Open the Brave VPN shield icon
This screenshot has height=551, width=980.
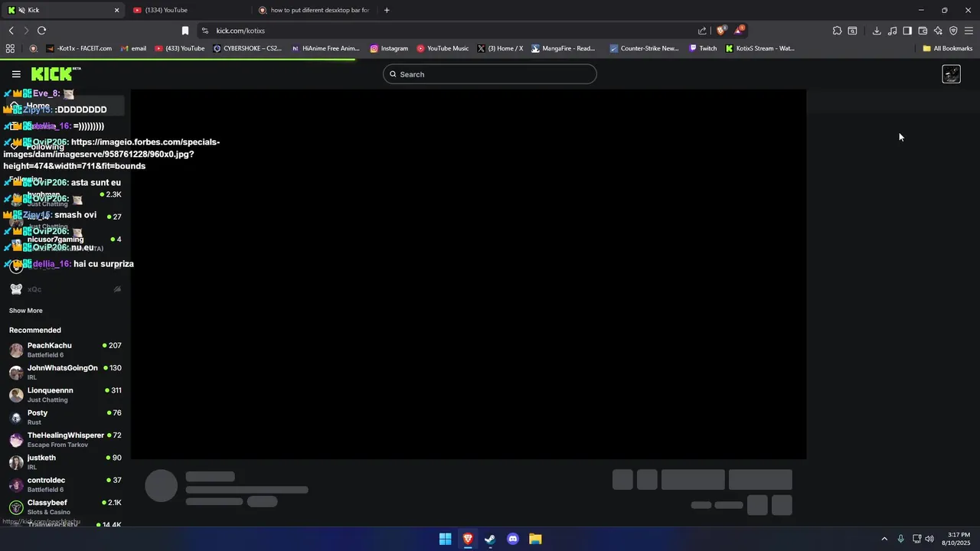[953, 31]
